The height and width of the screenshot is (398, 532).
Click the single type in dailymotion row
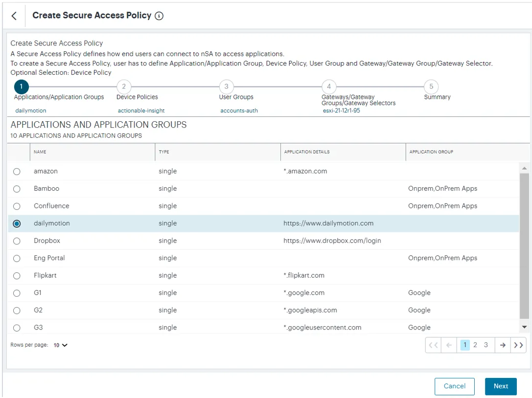[x=167, y=223]
